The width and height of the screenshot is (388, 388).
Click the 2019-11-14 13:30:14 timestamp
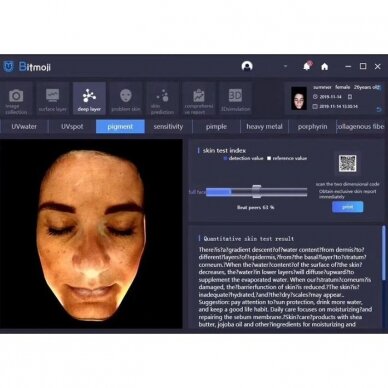[338, 107]
